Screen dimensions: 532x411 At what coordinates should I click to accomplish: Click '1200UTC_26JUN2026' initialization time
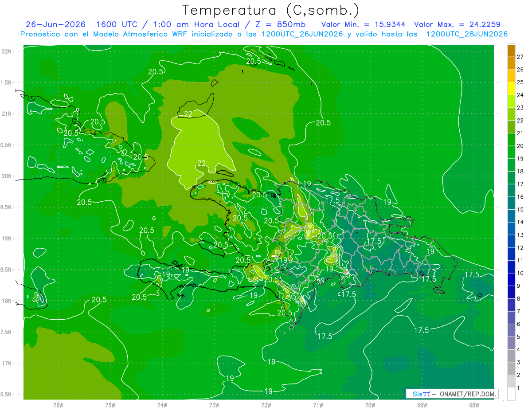click(302, 34)
